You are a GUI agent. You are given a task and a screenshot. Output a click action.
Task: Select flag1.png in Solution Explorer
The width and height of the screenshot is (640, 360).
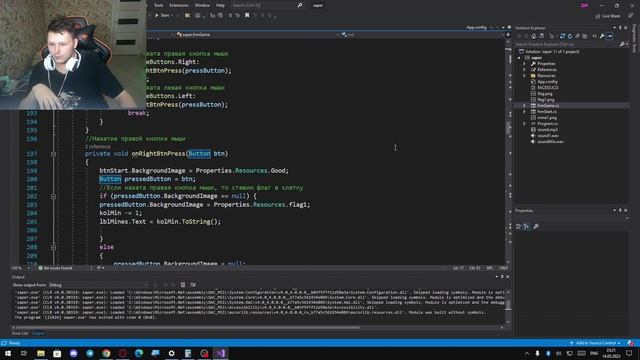(546, 100)
